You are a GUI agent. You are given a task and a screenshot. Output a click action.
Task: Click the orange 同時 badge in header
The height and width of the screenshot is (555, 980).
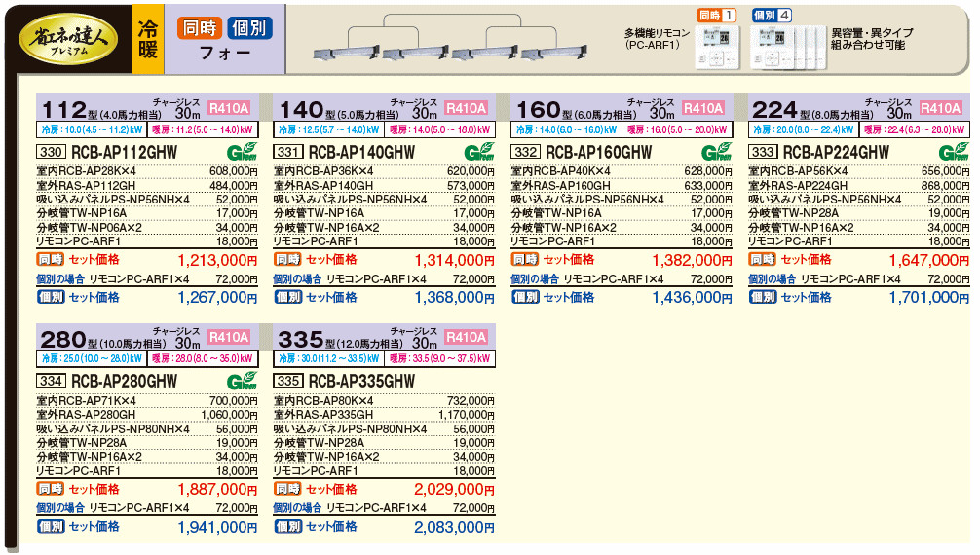200,28
